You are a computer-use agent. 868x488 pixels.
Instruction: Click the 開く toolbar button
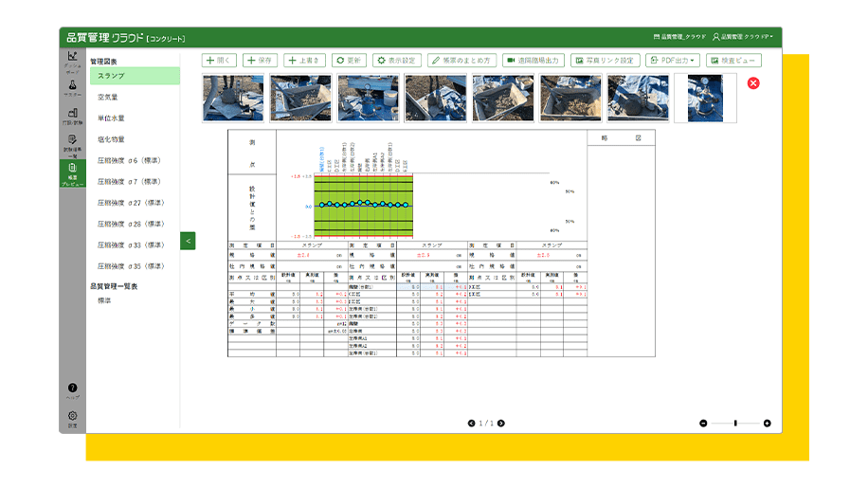click(x=219, y=61)
